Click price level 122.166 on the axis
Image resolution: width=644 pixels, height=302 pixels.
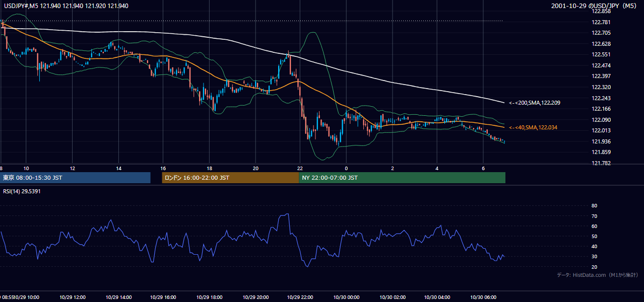[601, 109]
